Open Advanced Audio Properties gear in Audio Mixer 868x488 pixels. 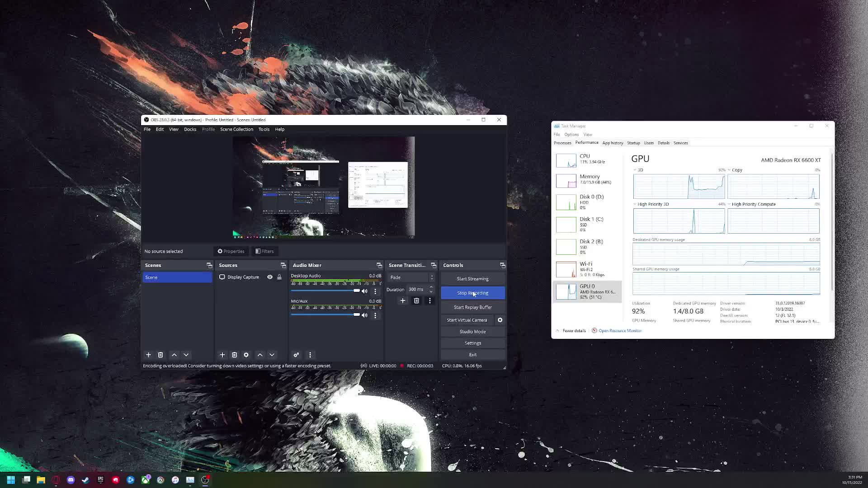coord(297,355)
